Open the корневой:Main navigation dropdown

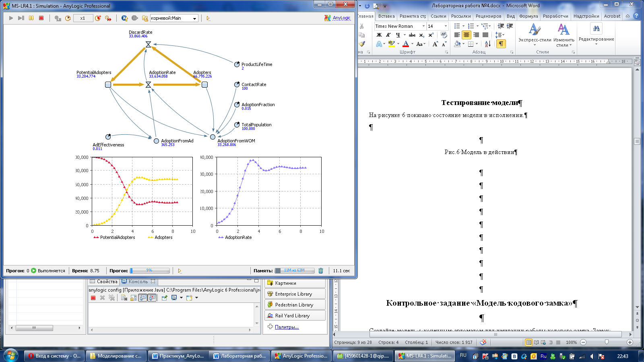click(194, 18)
